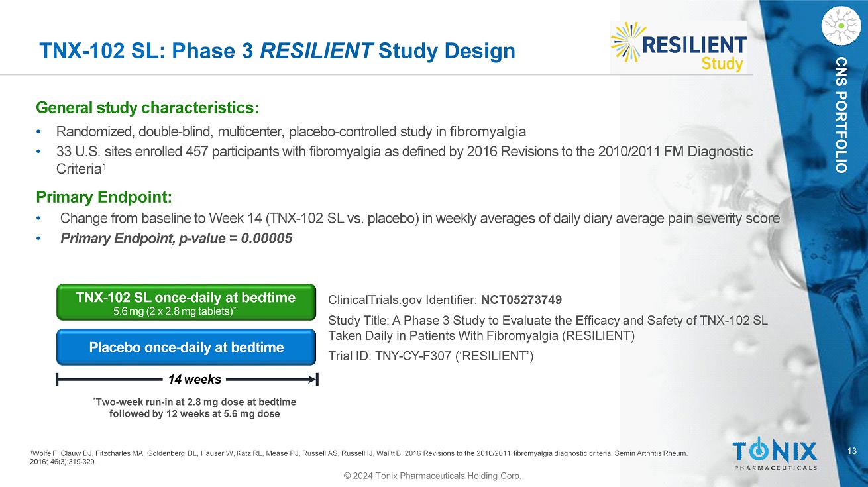Click the slide number 13

click(x=853, y=451)
